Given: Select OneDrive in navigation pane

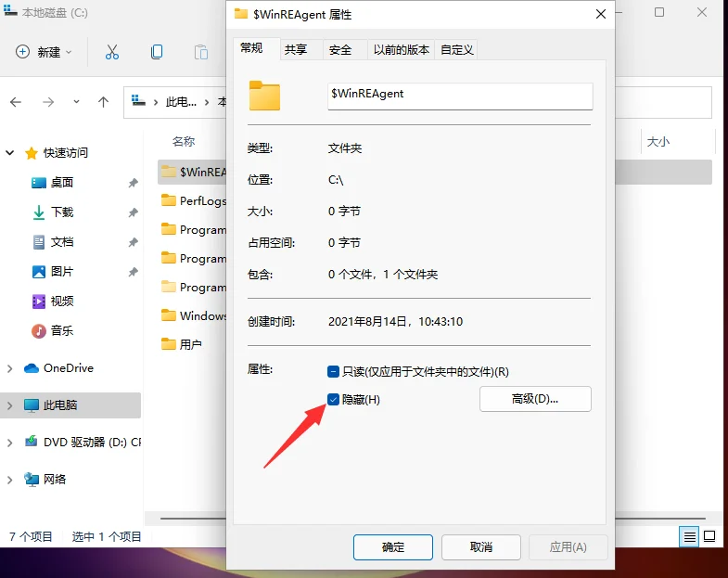Looking at the screenshot, I should [68, 368].
